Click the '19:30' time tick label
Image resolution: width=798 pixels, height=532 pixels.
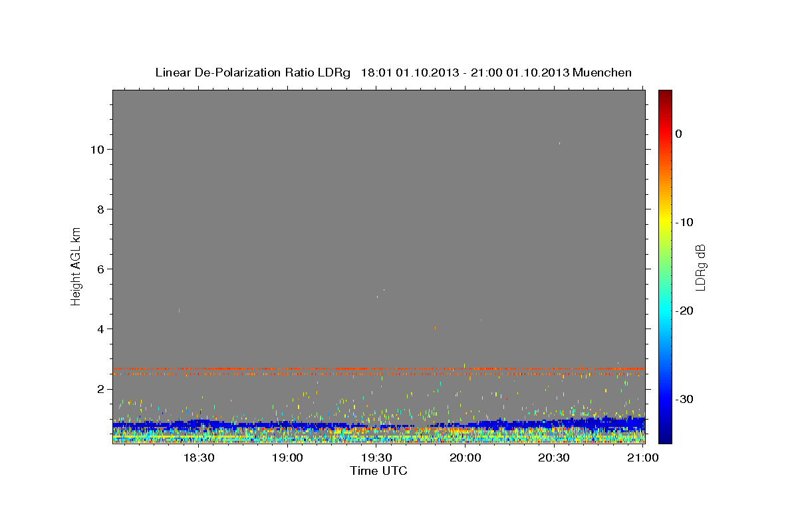(376, 458)
